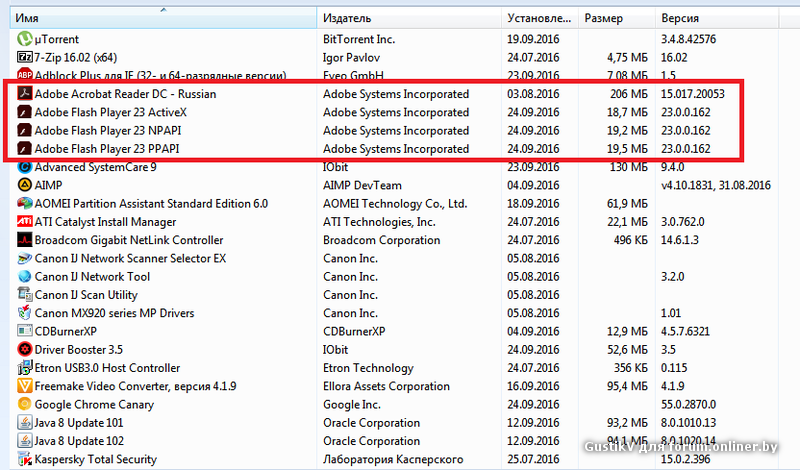The height and width of the screenshot is (470, 800).
Task: Click the sort arrow above Имя
Action: 163,9
